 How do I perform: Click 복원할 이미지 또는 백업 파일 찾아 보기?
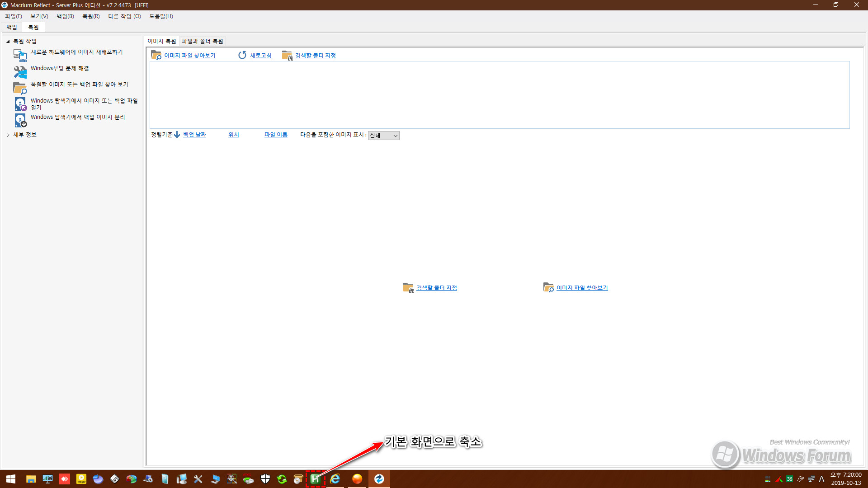tap(80, 84)
